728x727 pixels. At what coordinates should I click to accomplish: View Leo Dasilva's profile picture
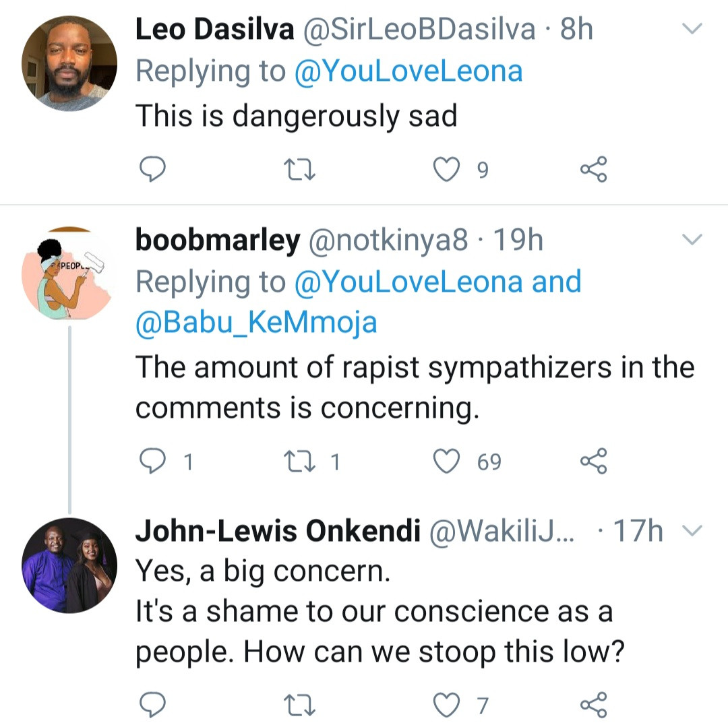69,63
